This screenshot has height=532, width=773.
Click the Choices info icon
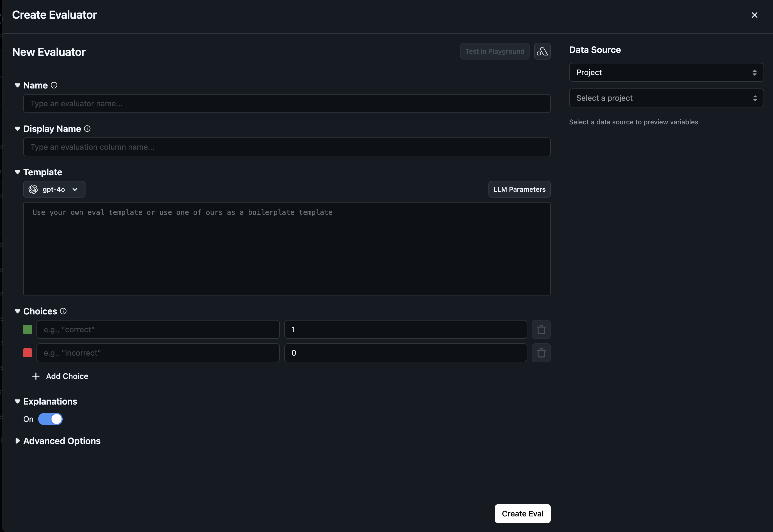(x=63, y=311)
